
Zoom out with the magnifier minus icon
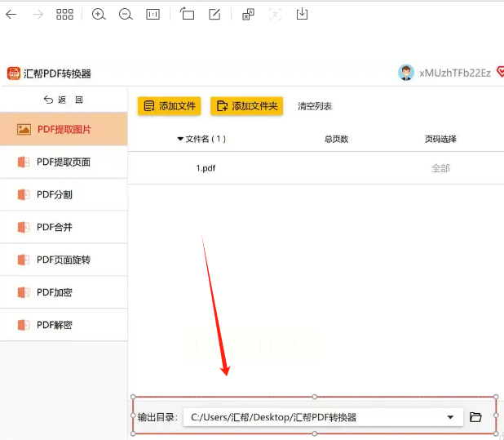126,15
